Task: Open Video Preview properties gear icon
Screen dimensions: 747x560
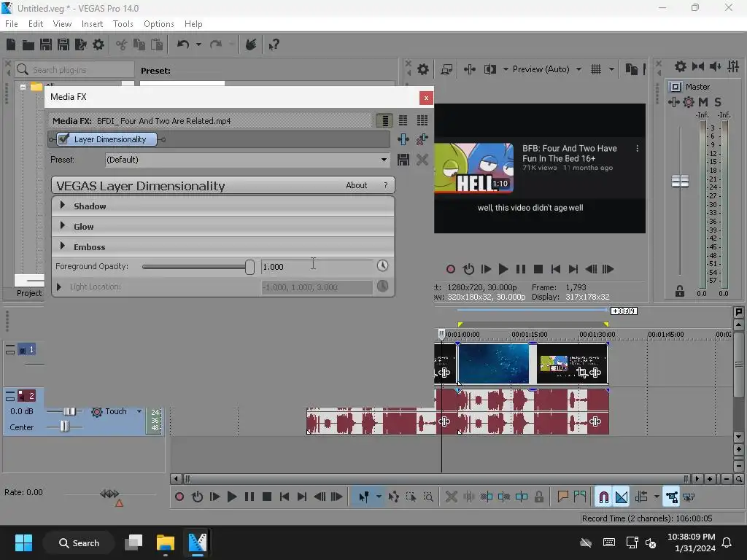Action: 422,69
